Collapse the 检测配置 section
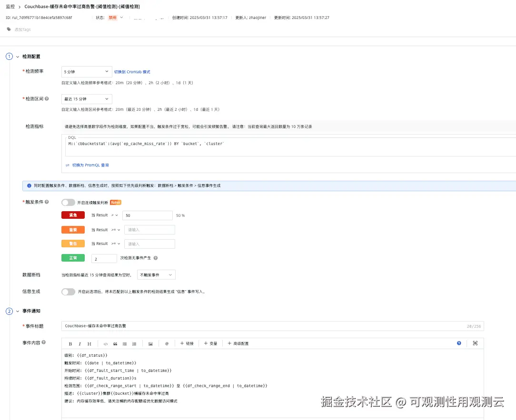Image resolution: width=516 pixels, height=420 pixels. pyautogui.click(x=18, y=57)
